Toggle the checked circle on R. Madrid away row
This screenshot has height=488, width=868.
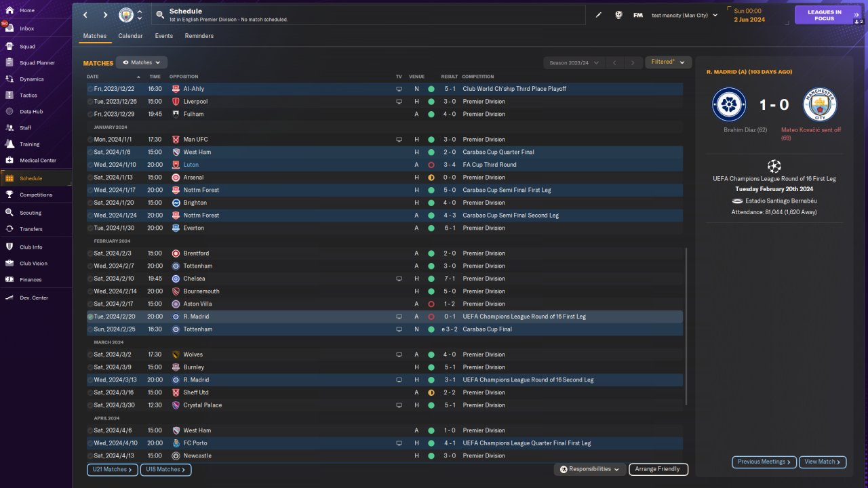[x=90, y=317]
